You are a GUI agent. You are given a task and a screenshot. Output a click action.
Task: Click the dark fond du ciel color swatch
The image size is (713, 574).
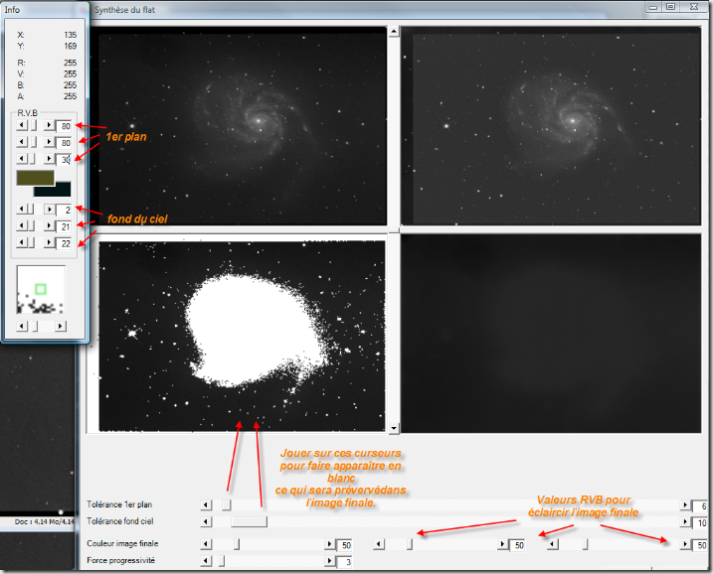coord(52,190)
